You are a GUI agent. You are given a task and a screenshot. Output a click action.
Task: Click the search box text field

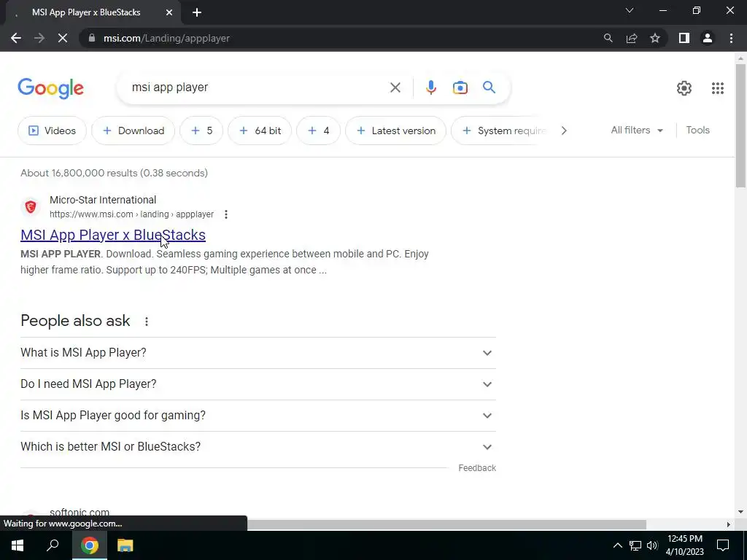(x=258, y=87)
